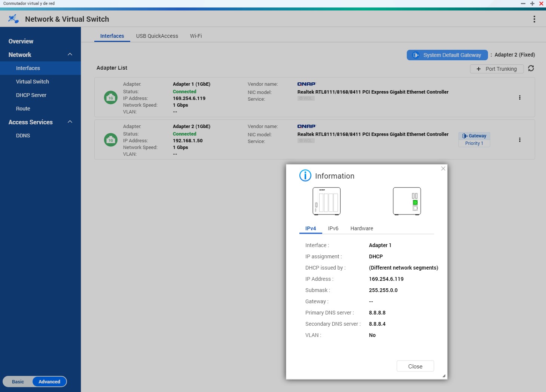Close the Information dialog with the X
This screenshot has width=546, height=392.
(443, 168)
